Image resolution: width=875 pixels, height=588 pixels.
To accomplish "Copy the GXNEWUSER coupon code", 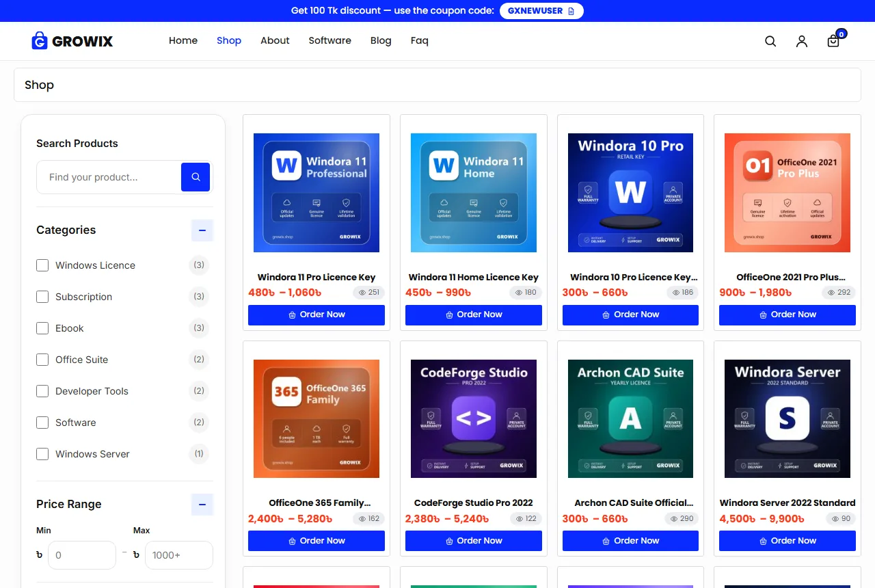I will pyautogui.click(x=541, y=11).
